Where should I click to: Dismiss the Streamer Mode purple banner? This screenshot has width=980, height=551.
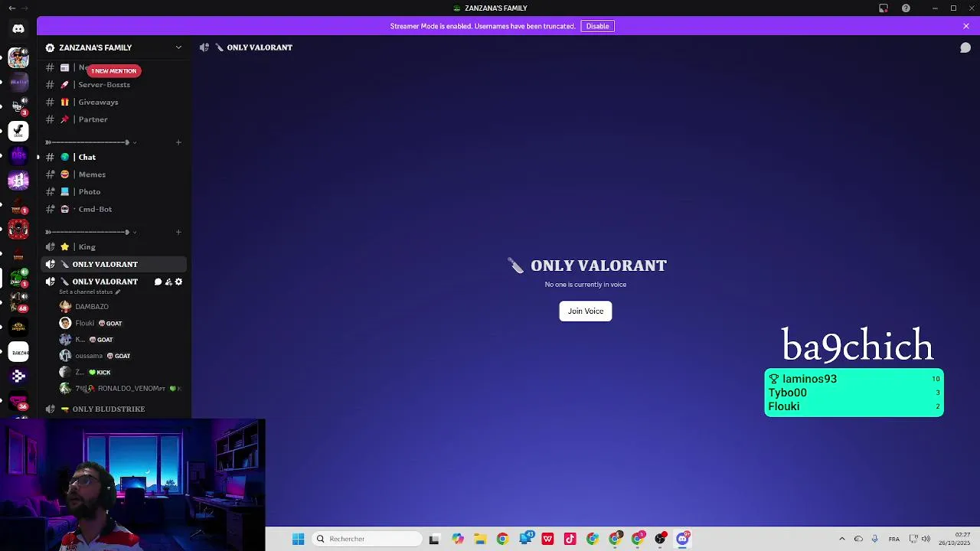pos(965,26)
